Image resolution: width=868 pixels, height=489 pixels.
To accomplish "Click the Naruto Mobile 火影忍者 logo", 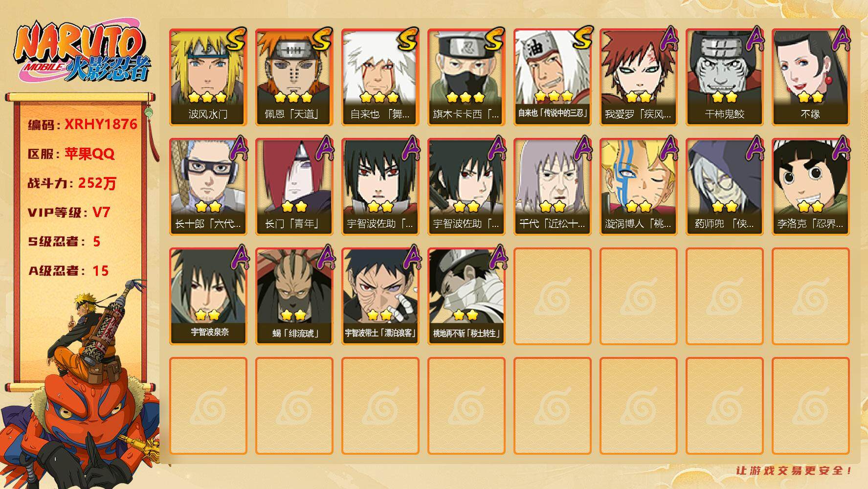I will 82,52.
